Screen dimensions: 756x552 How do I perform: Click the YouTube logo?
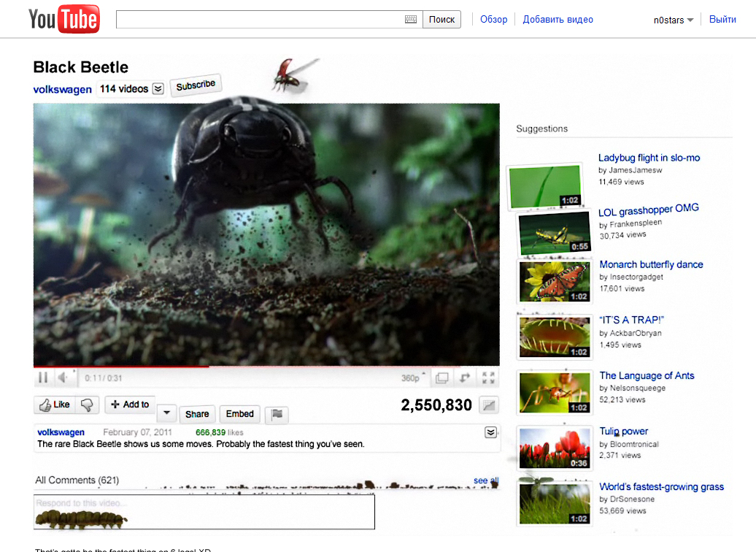(64, 19)
